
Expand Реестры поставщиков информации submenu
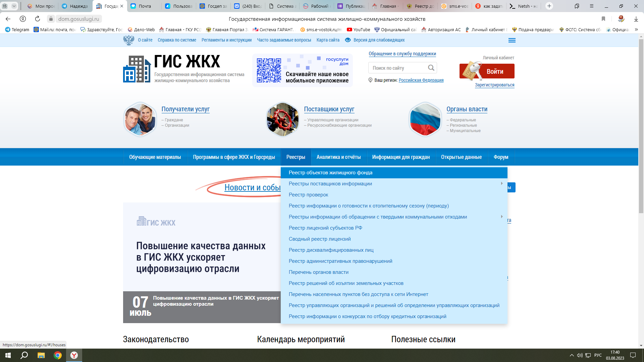[x=501, y=183]
